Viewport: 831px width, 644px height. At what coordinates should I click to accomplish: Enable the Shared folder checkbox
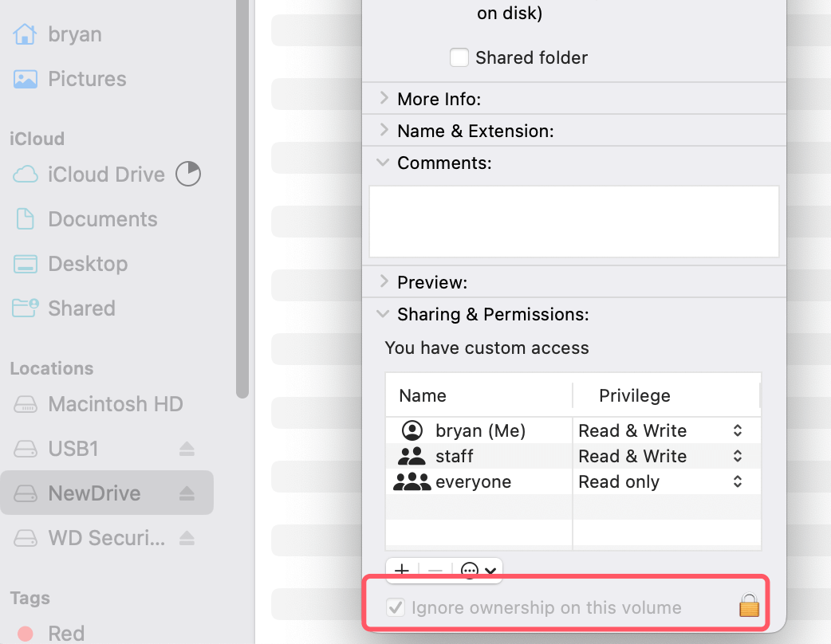459,57
